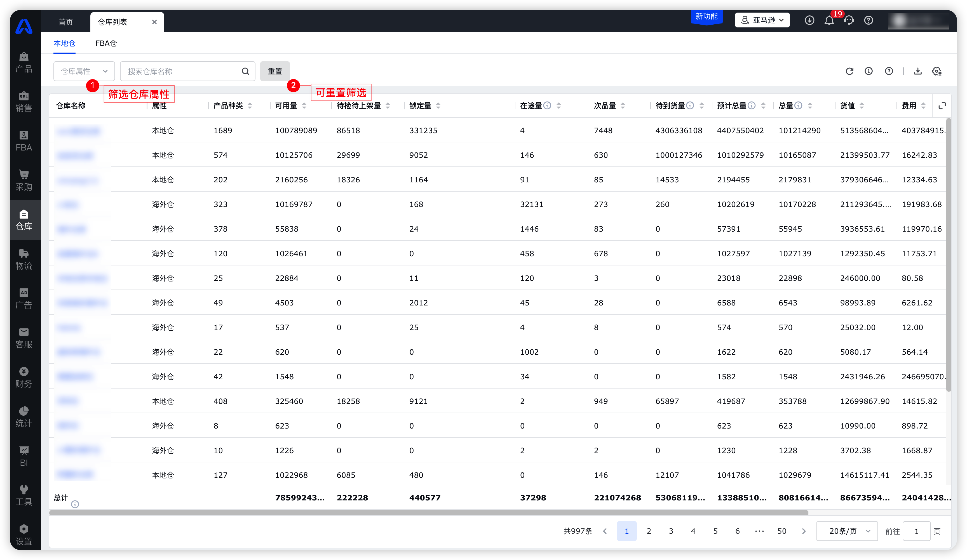Sort by 锁定量 column
967x560 pixels.
[x=438, y=106]
